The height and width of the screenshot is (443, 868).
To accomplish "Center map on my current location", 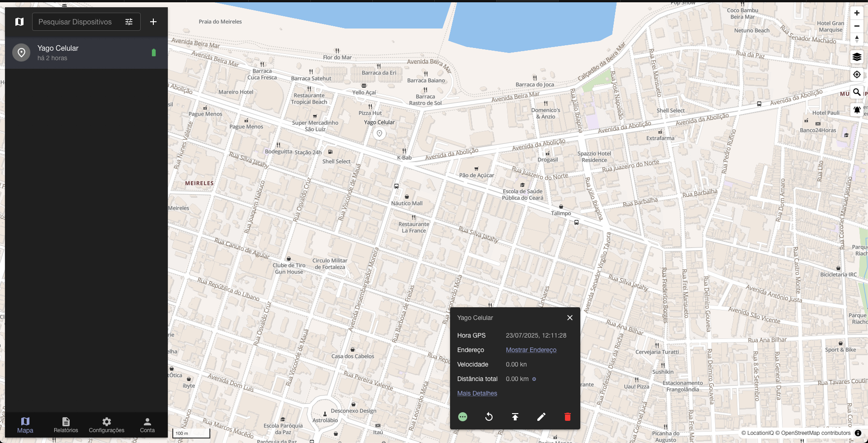I will click(857, 75).
